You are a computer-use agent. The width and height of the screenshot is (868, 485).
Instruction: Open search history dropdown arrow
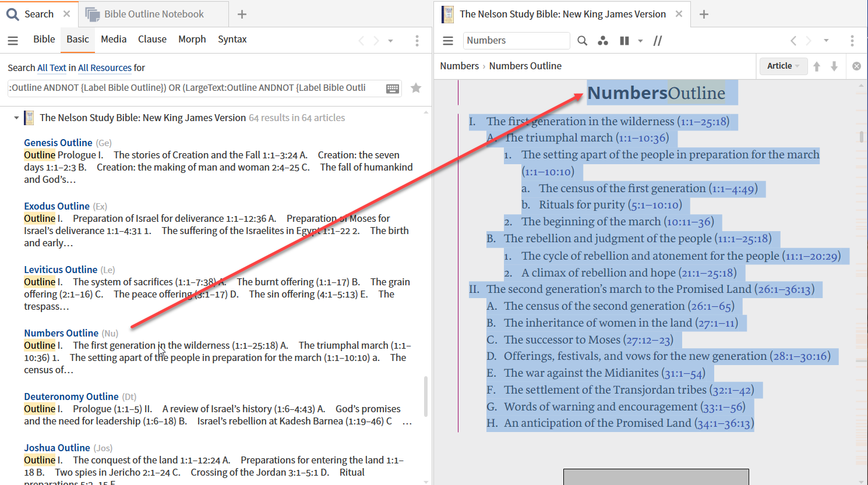pos(390,41)
